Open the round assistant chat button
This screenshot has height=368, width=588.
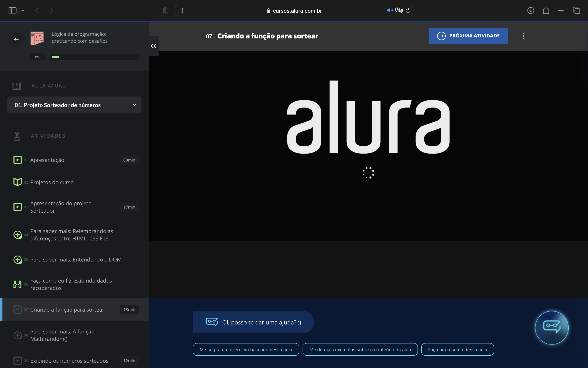coord(552,328)
